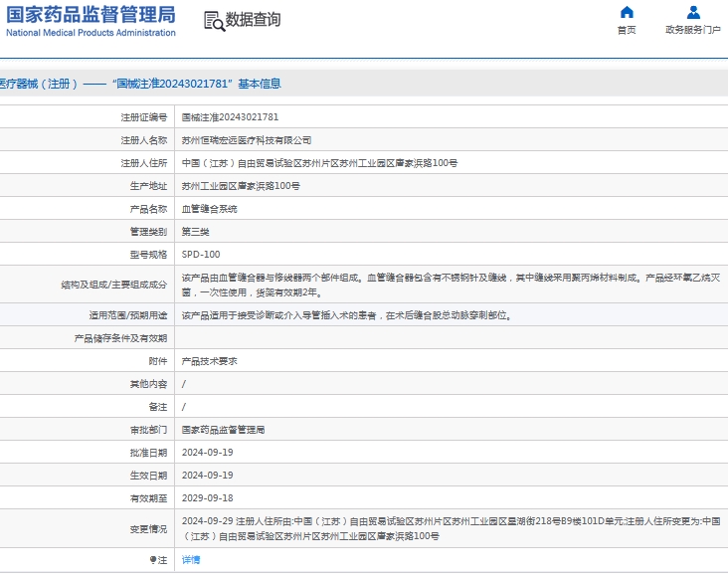Click the 型号规格 label

148,255
